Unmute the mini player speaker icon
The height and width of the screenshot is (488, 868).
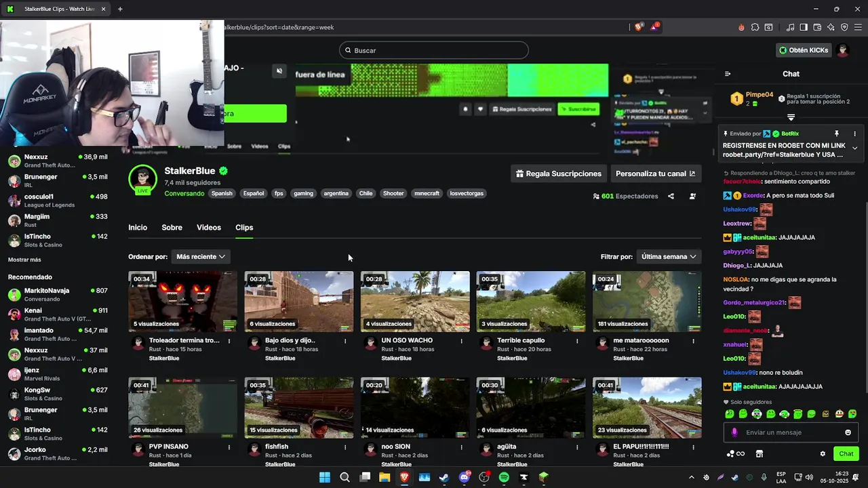pyautogui.click(x=279, y=71)
